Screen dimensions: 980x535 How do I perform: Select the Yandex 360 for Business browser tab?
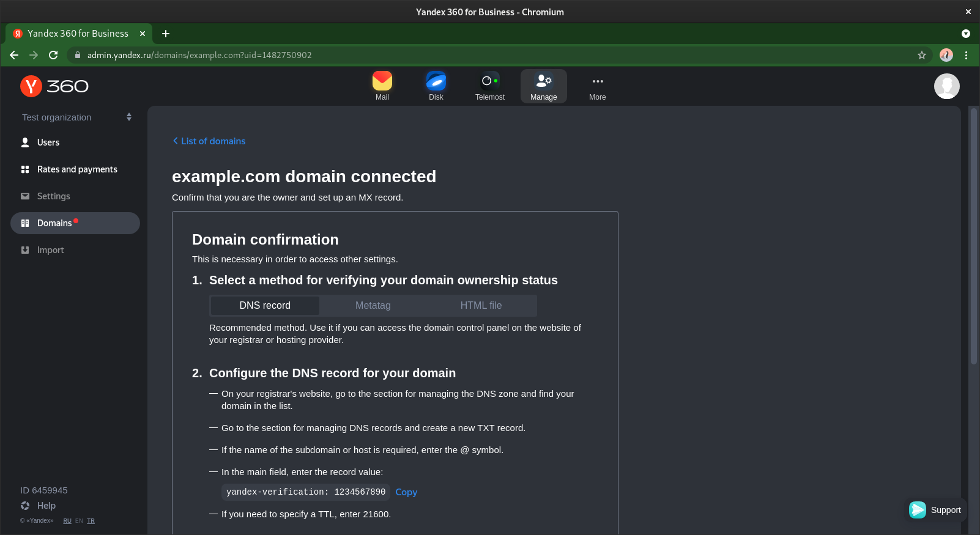[78, 34]
